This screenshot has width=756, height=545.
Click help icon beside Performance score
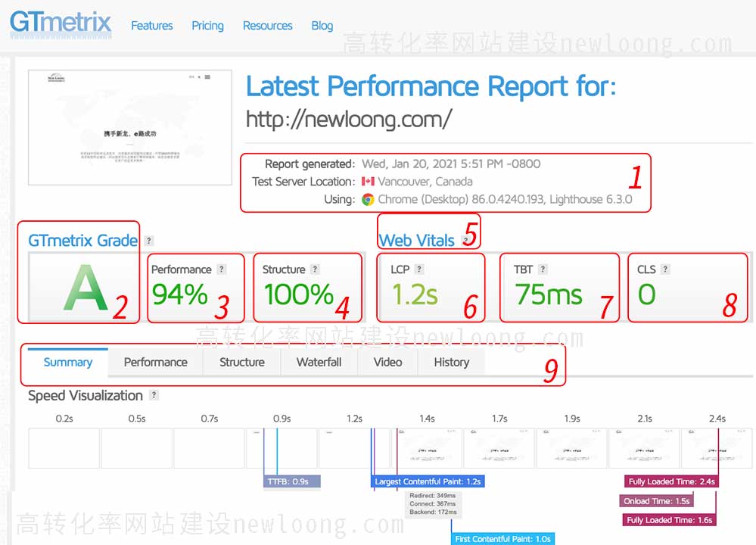point(222,269)
